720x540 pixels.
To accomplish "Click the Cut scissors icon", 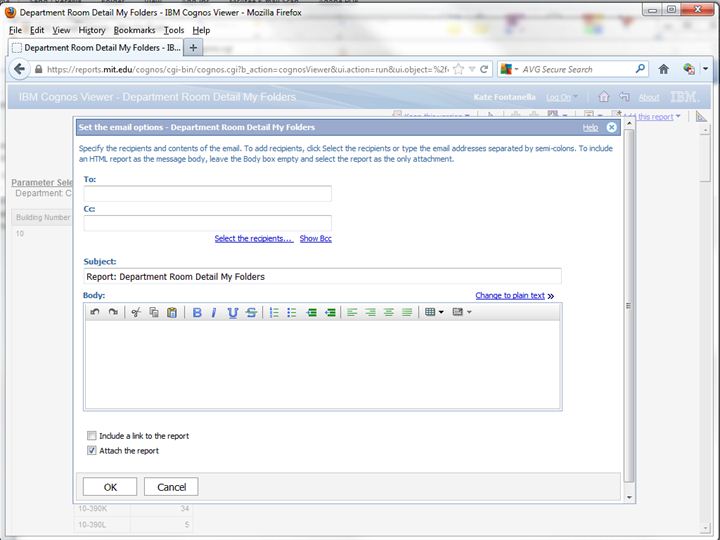I will [136, 313].
